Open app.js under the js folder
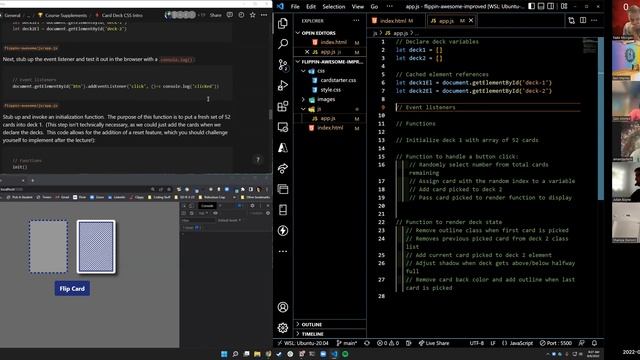 [x=327, y=118]
